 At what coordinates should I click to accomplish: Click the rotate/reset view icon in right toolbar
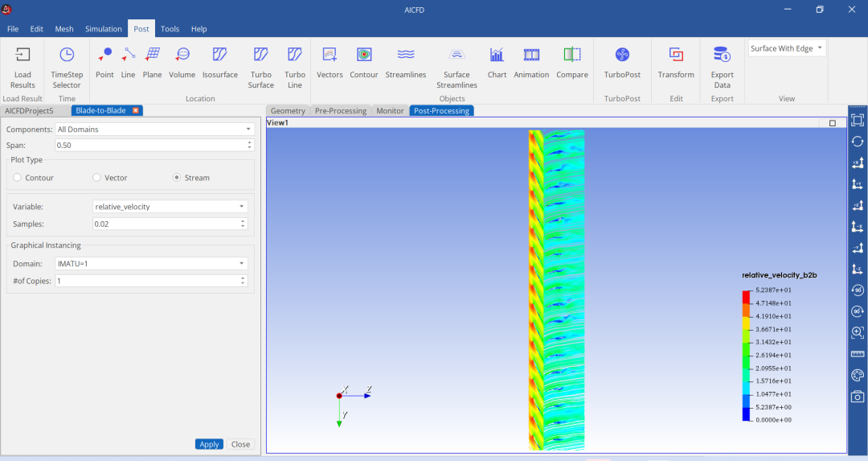pos(858,142)
